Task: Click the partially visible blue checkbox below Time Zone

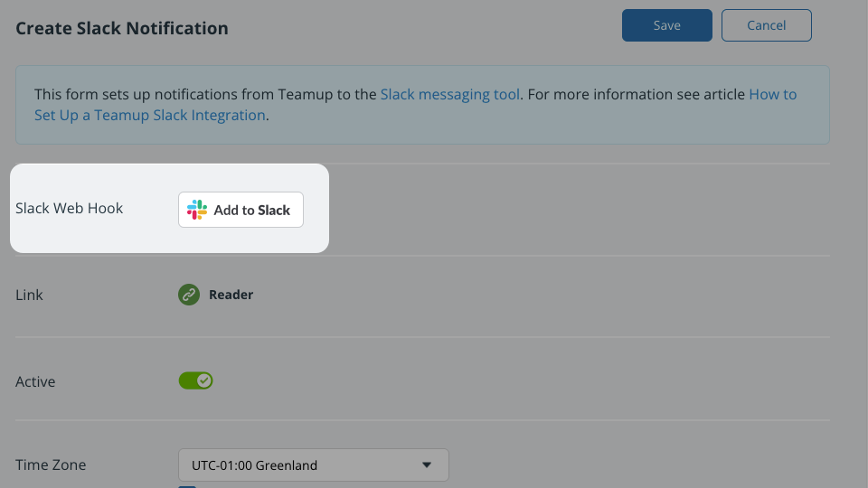Action: 187,487
